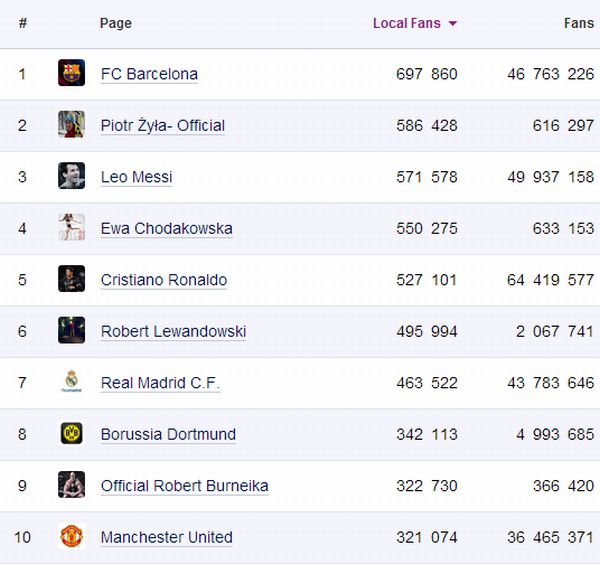Click Robert Lewandowski's profile thumbnail
The image size is (600, 565).
71,331
